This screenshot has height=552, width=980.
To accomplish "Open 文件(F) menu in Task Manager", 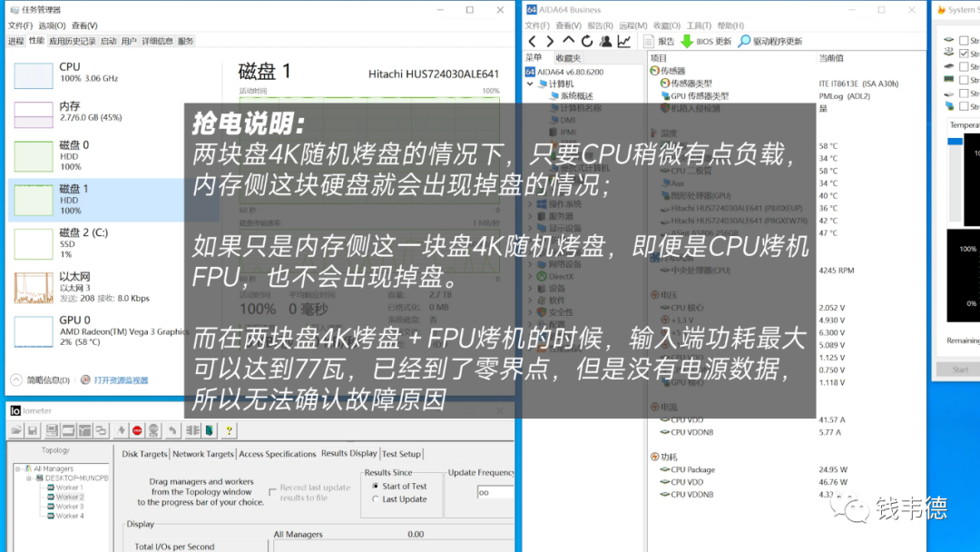I will [x=20, y=25].
